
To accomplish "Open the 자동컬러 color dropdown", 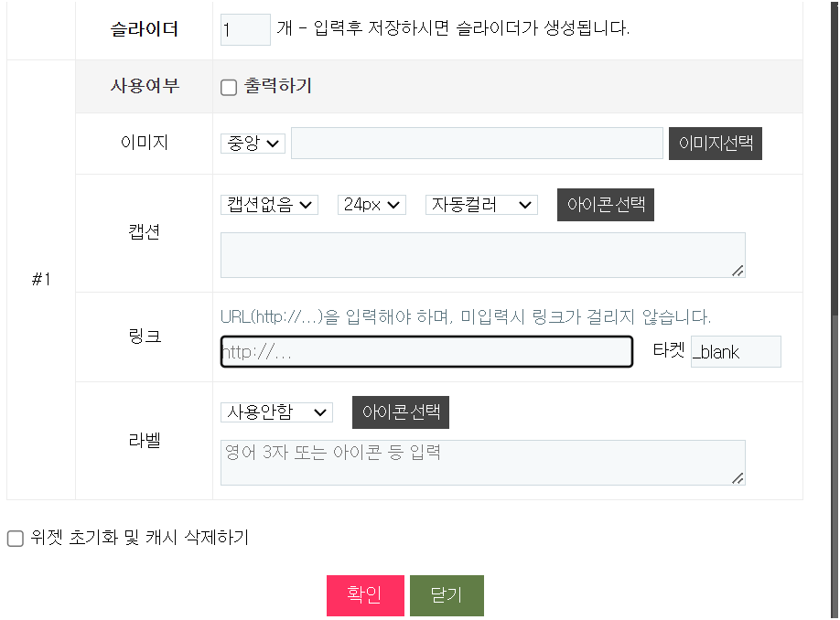I will 480,205.
